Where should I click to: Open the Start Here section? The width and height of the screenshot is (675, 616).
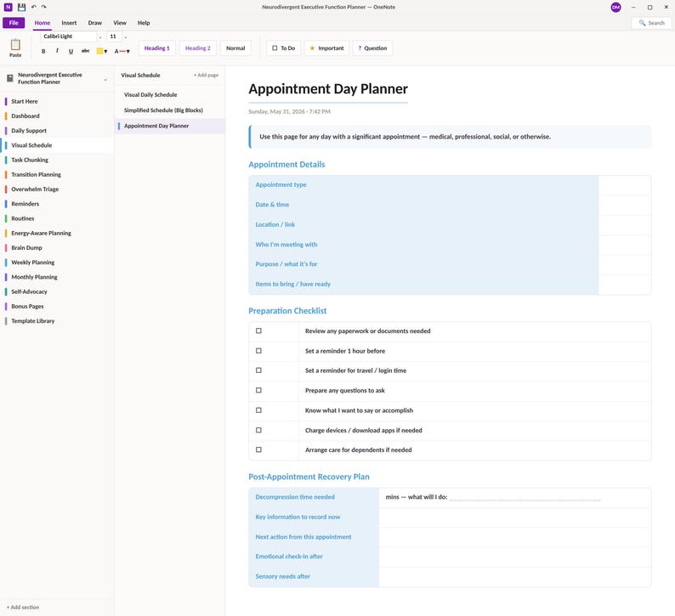click(57, 101)
